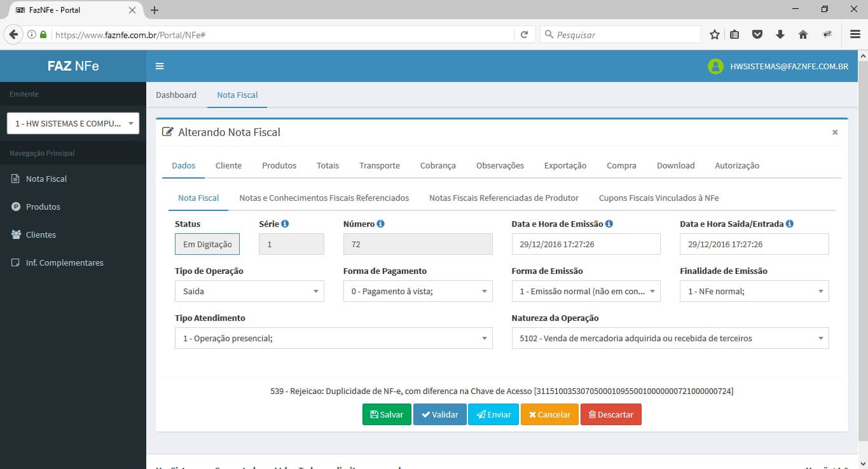Open the Observações tab
This screenshot has width=868, height=469.
[x=500, y=165]
